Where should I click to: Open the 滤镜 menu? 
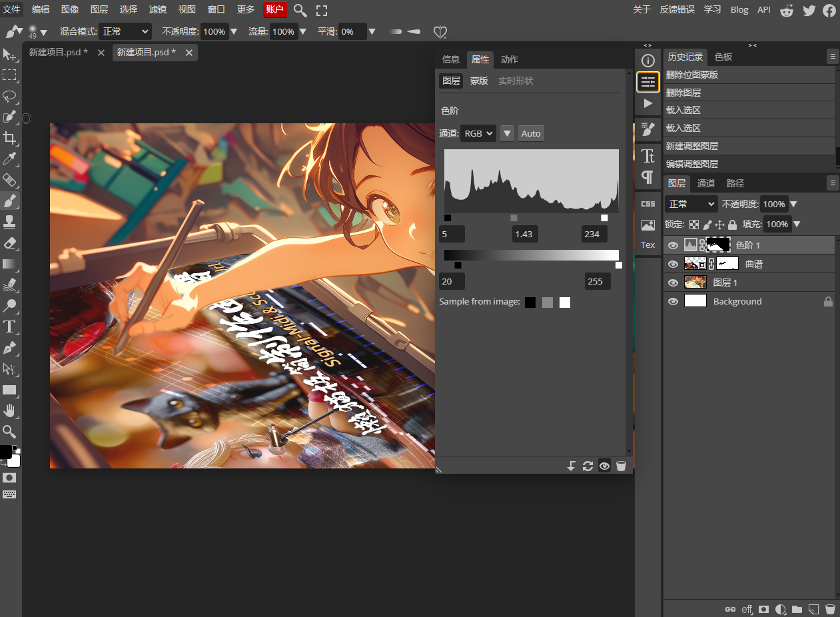pyautogui.click(x=158, y=9)
